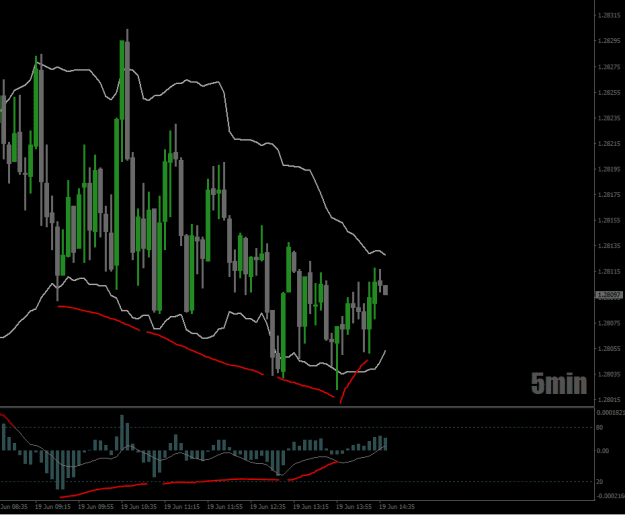
Task: Select the highlighted current price tag 1.28097
Action: 609,295
